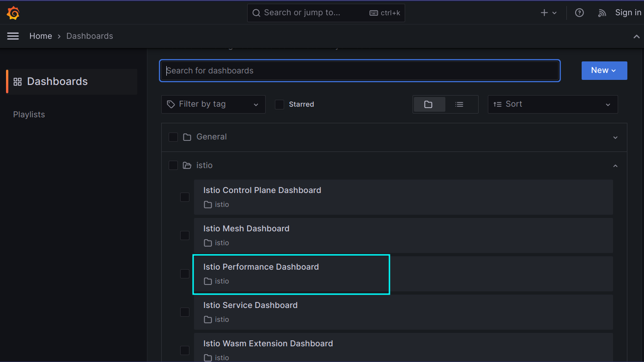Select Istio Mesh Dashboard checkbox

pos(185,235)
